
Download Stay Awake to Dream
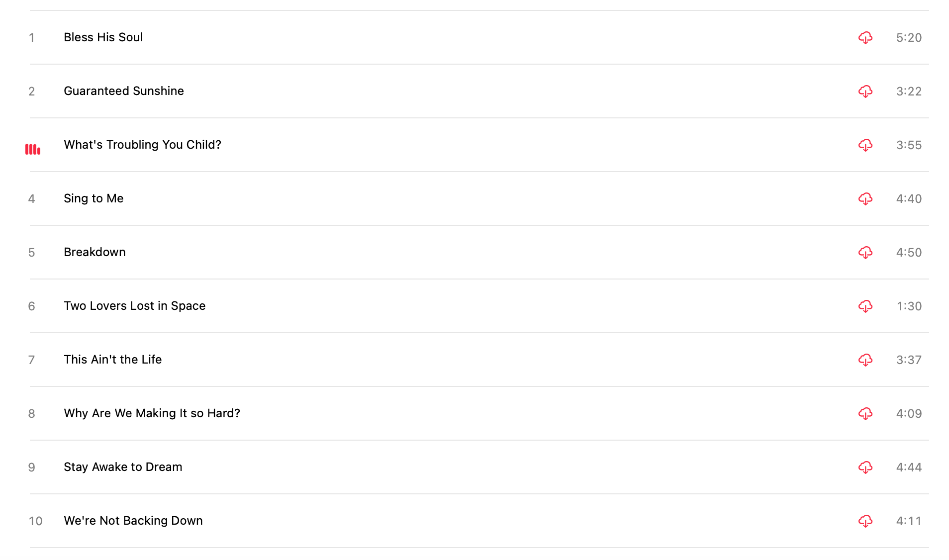(x=865, y=467)
